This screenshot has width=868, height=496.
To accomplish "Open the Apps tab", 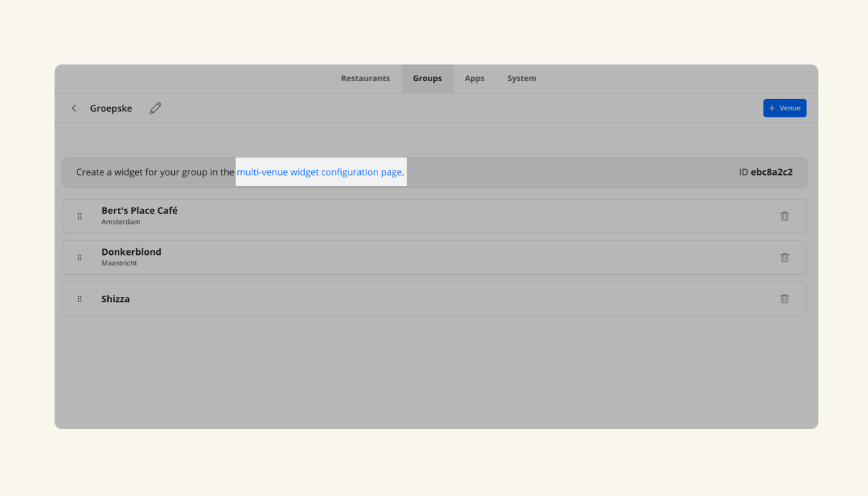I will (x=474, y=79).
